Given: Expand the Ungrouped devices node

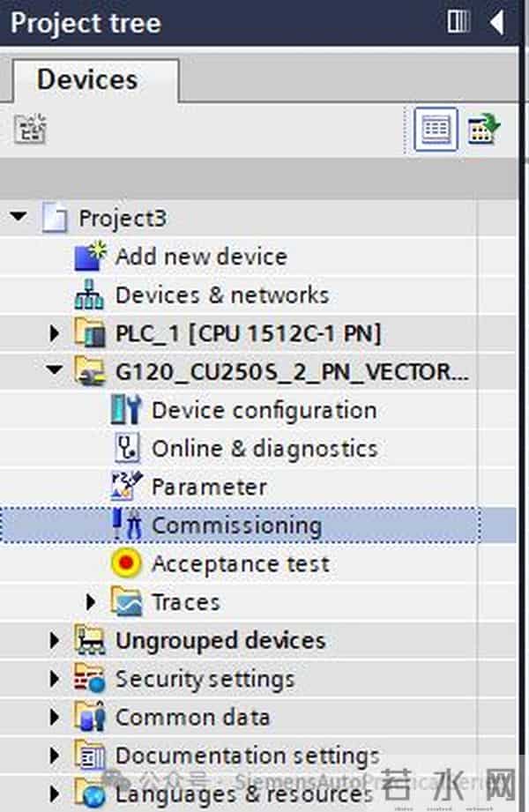Looking at the screenshot, I should point(56,641).
